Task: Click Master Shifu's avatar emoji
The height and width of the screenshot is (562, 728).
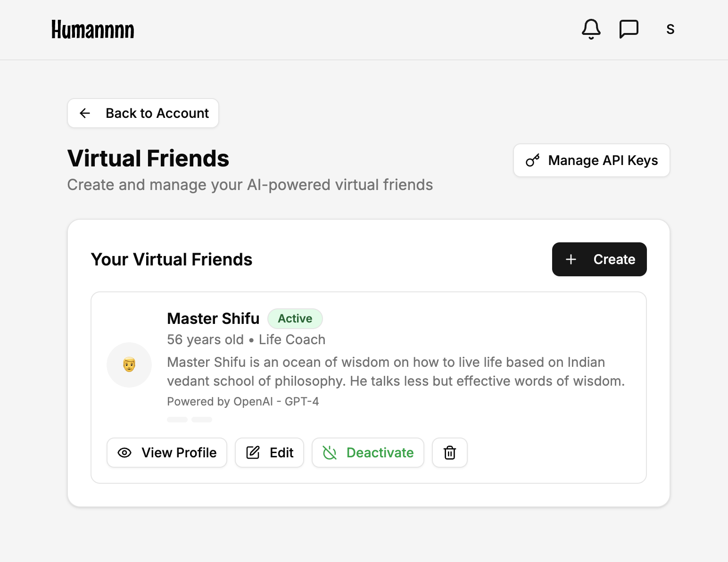Action: 129,365
